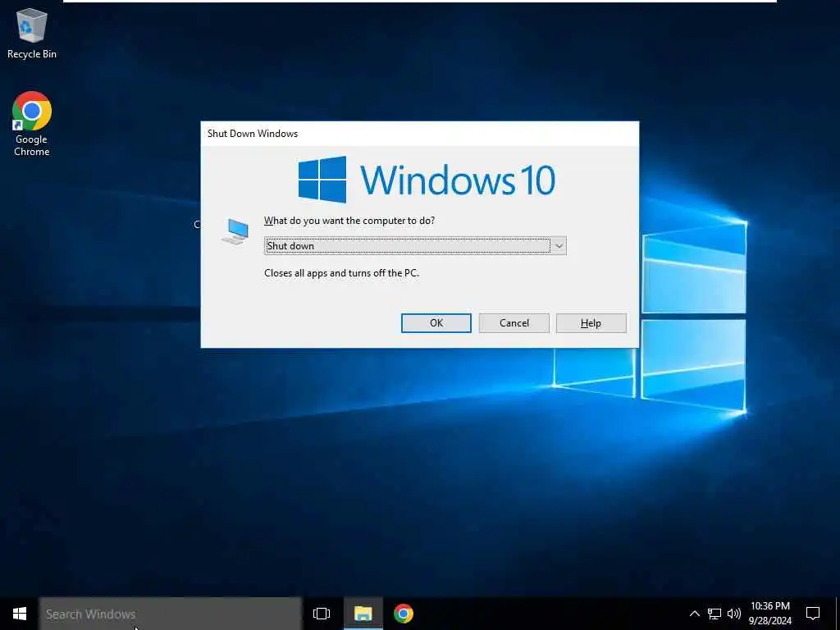Show hidden tray icons chevron
The height and width of the screenshot is (630, 840).
694,614
